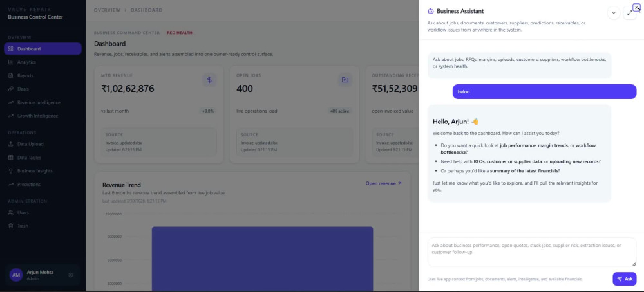Close the Business Assistant panel
The image size is (644, 292).
click(637, 7)
